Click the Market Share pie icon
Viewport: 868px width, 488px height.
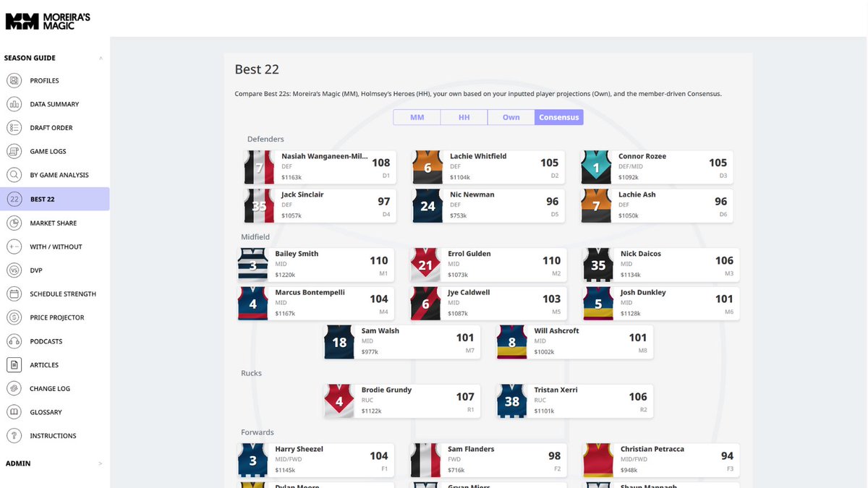[14, 223]
